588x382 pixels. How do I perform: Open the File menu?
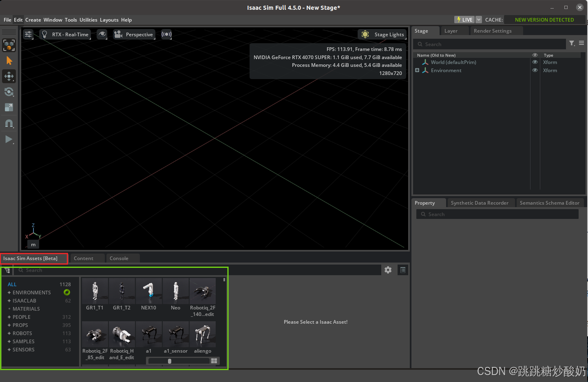tap(7, 20)
